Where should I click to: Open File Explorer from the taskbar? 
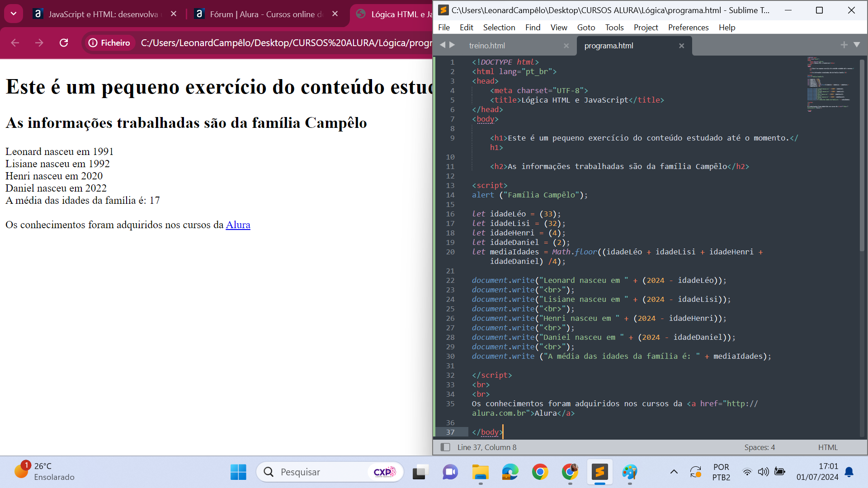click(481, 472)
